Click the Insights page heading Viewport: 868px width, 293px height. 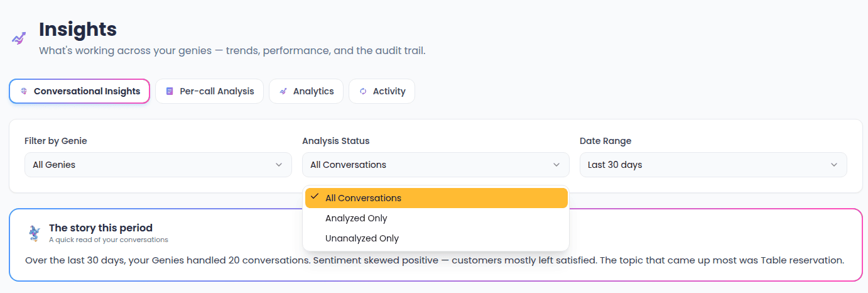coord(78,29)
